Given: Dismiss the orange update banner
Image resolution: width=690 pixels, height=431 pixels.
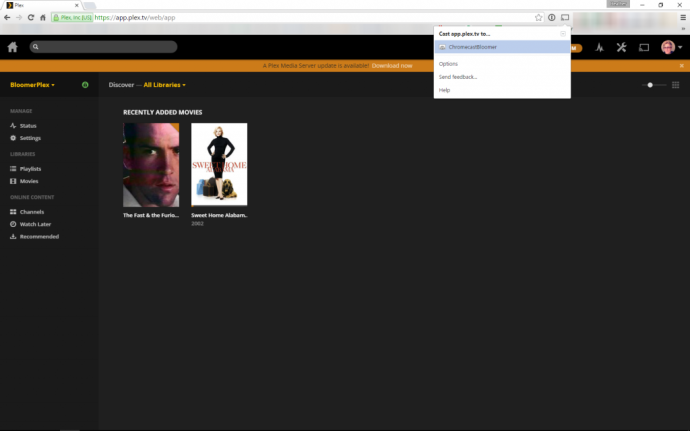Looking at the screenshot, I should (x=681, y=65).
